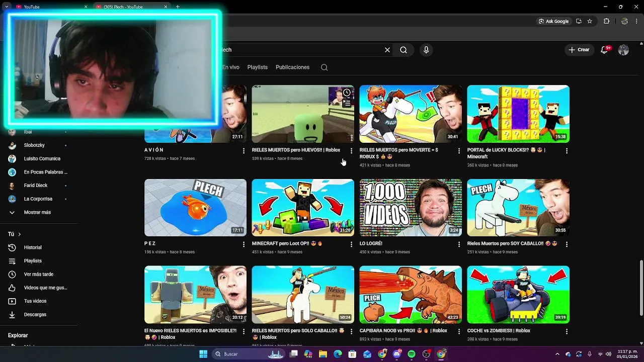Open Microsoft Store from taskbar
The image size is (644, 362).
pyautogui.click(x=352, y=354)
